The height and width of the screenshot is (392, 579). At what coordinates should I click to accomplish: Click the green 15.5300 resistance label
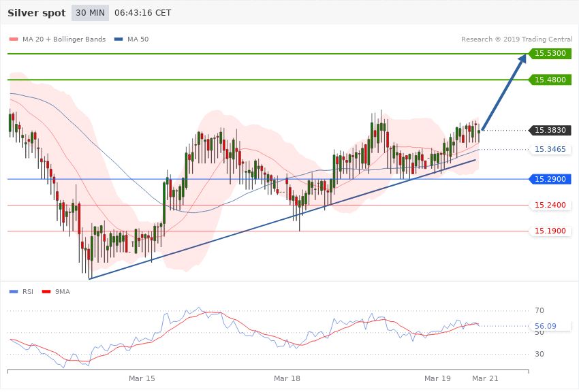[x=550, y=53]
